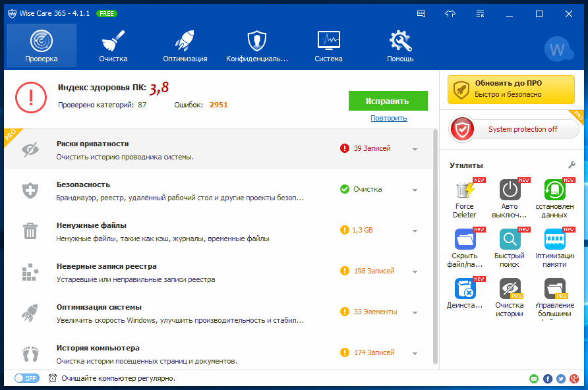Launch the Force Deleter utility
Screen dimensions: 588x390
[465, 198]
